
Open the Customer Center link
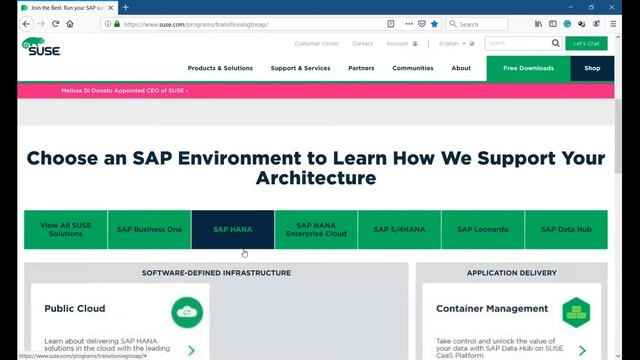[x=317, y=44]
